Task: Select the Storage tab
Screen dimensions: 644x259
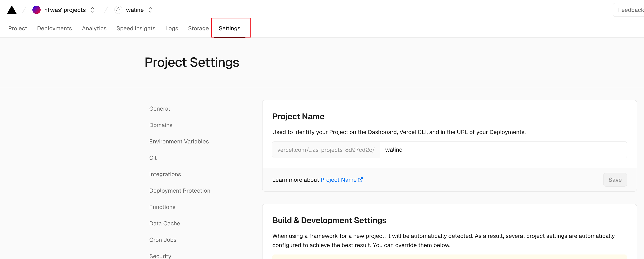Action: coord(198,28)
